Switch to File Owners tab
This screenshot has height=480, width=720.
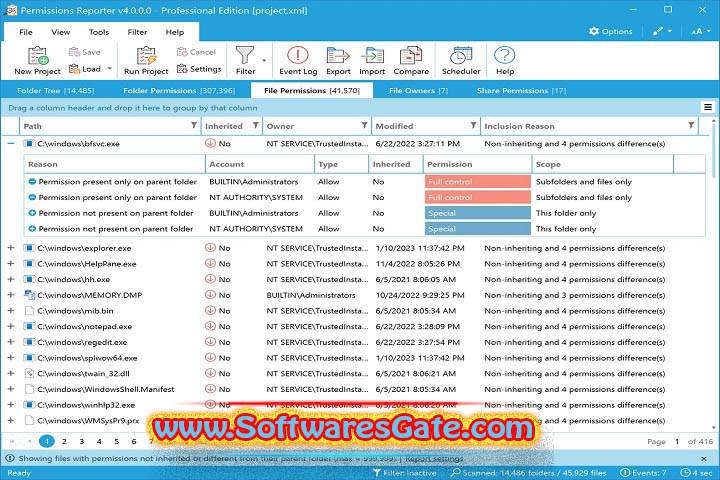[x=418, y=90]
